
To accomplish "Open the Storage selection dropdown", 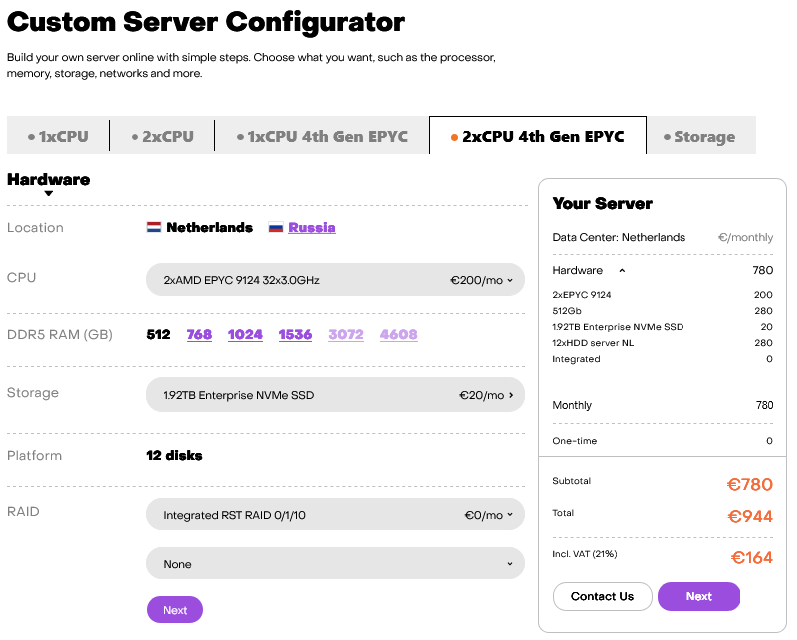I will tap(335, 395).
